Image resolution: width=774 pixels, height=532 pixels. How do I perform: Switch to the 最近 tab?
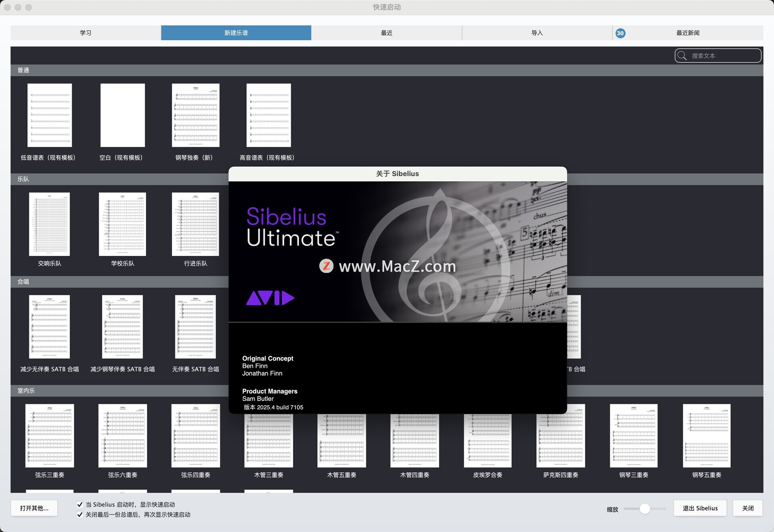click(x=387, y=33)
